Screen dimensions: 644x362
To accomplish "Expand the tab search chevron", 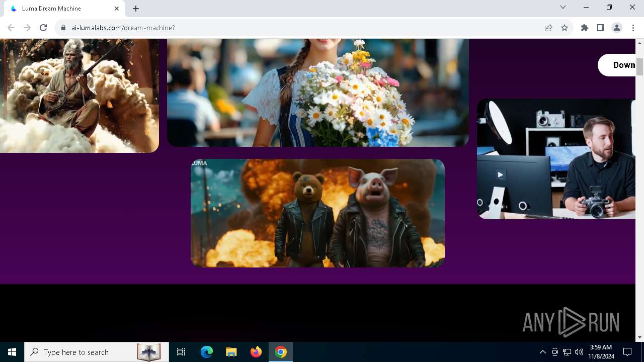I will tap(563, 7).
